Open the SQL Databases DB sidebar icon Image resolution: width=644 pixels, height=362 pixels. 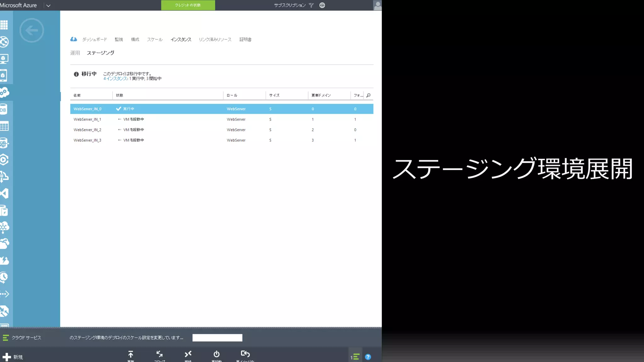4,110
